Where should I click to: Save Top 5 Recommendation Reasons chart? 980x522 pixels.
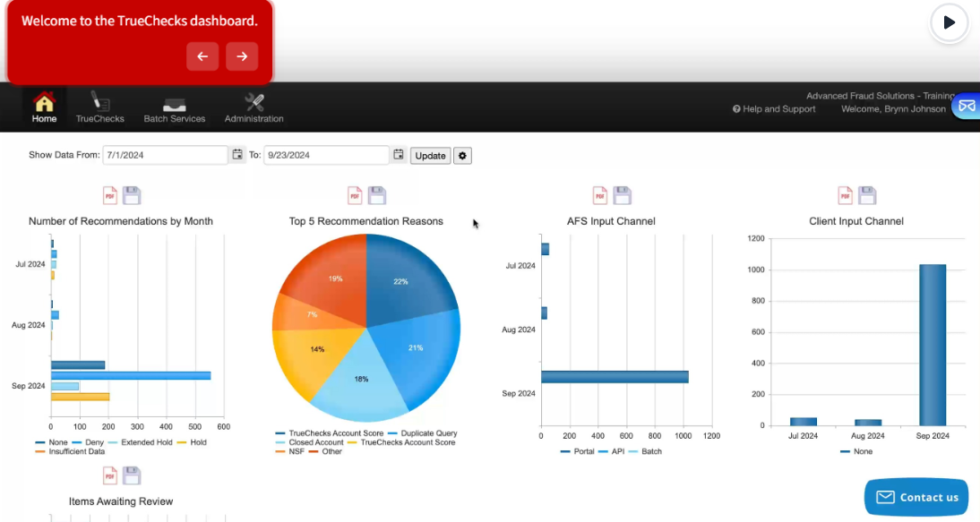(x=376, y=195)
